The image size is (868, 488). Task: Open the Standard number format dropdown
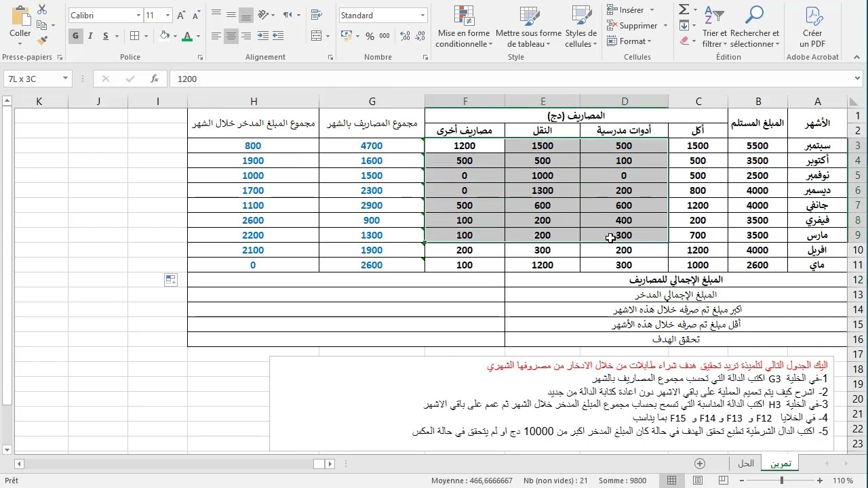pos(422,15)
